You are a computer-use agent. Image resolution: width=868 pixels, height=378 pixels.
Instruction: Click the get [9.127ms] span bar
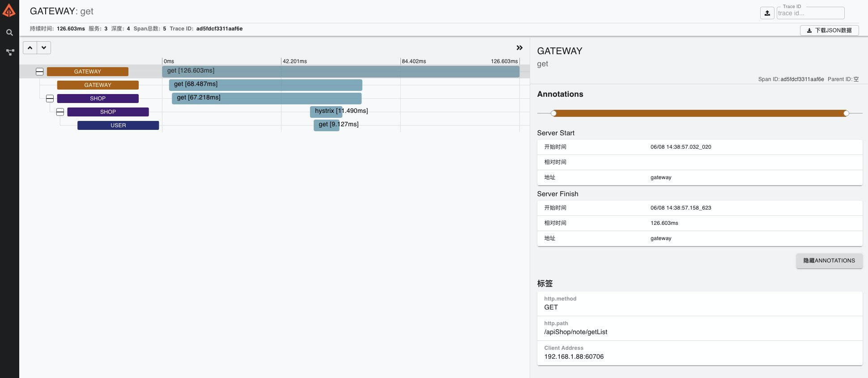(327, 125)
